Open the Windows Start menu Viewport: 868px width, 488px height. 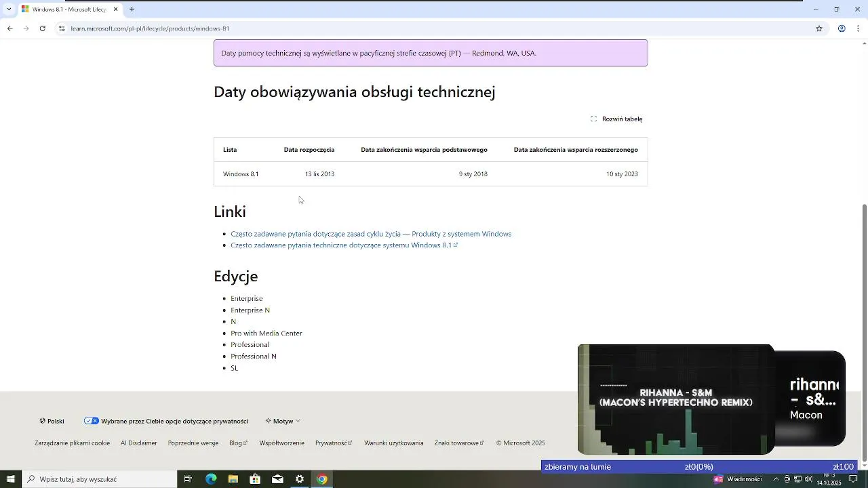click(11, 479)
